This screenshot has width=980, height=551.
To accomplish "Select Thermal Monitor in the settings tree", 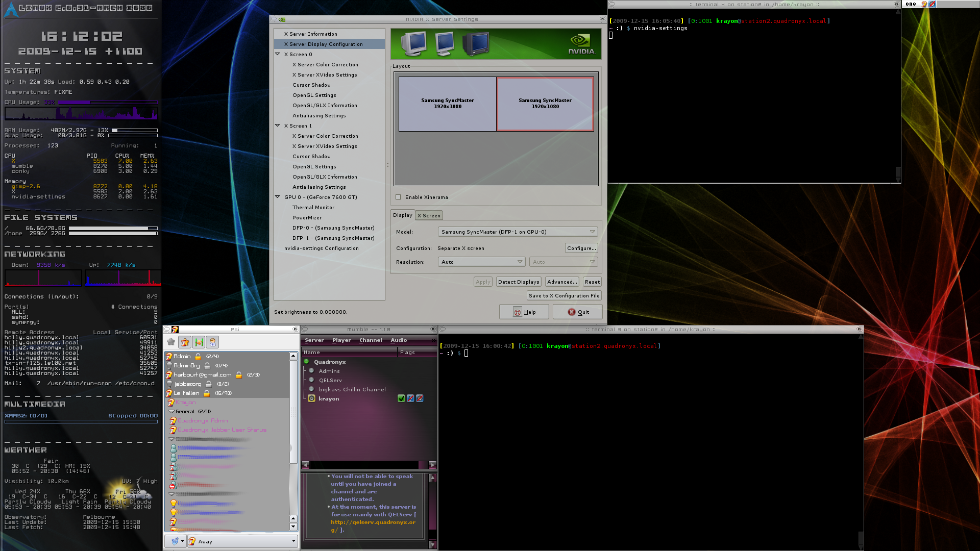I will point(313,208).
